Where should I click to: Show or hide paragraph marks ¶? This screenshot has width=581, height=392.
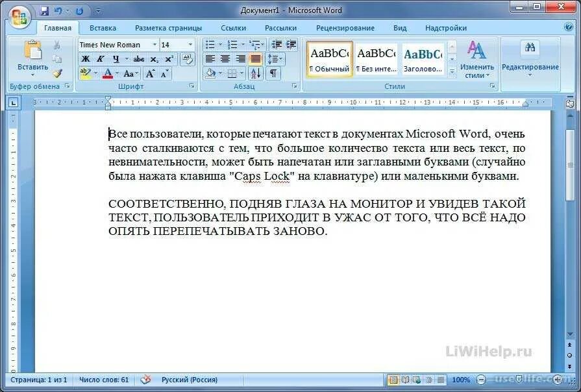tap(273, 73)
